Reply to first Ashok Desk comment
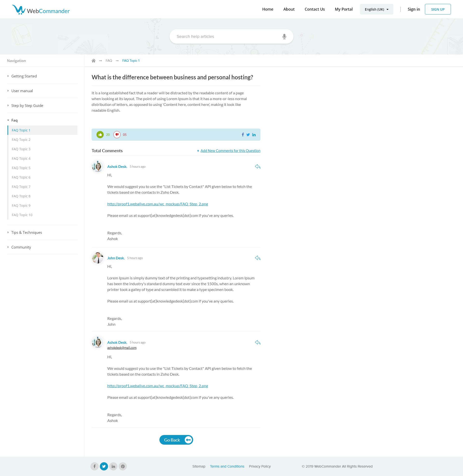Image resolution: width=463 pixels, height=476 pixels. pyautogui.click(x=258, y=167)
